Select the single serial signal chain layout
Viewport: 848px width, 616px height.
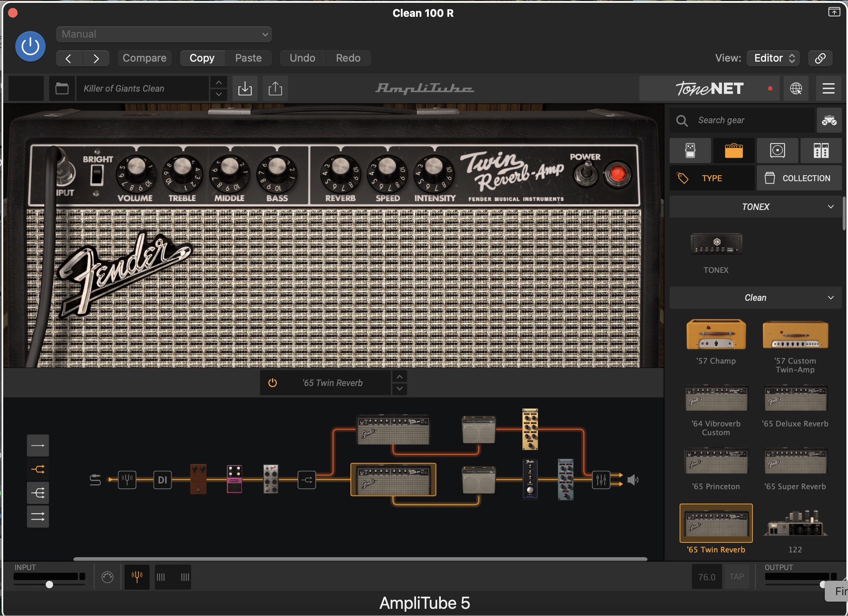pyautogui.click(x=38, y=446)
